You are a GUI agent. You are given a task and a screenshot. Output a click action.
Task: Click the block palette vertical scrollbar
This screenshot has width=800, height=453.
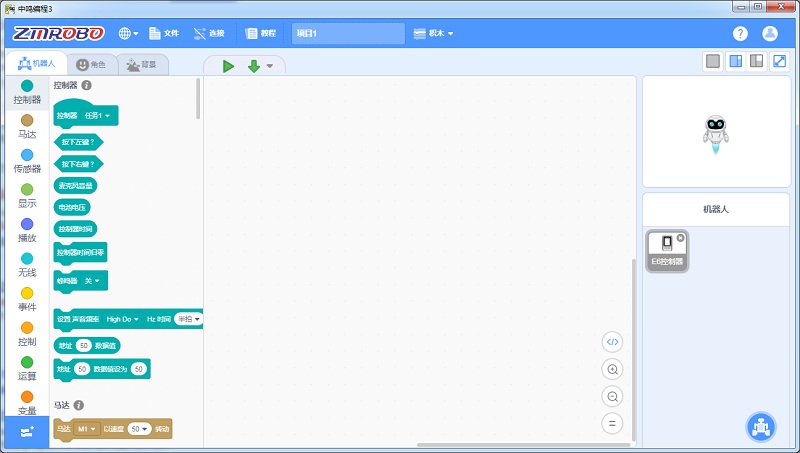tap(198, 99)
